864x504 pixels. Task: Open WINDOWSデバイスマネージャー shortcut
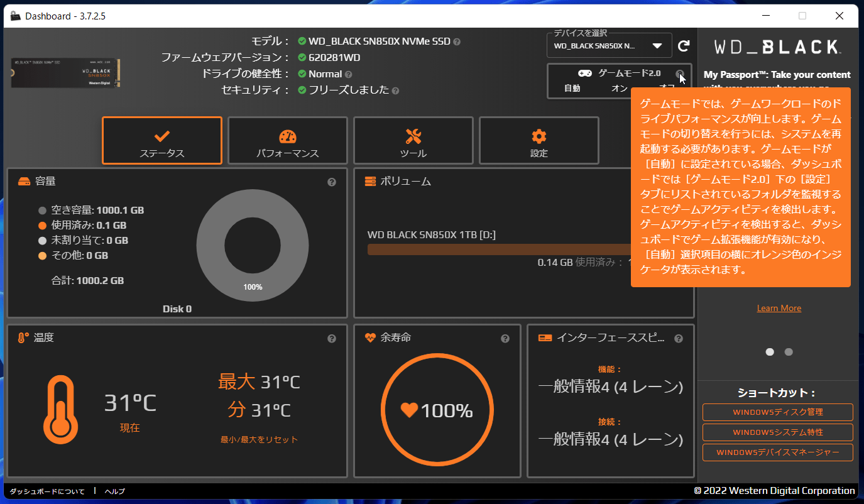(x=778, y=452)
